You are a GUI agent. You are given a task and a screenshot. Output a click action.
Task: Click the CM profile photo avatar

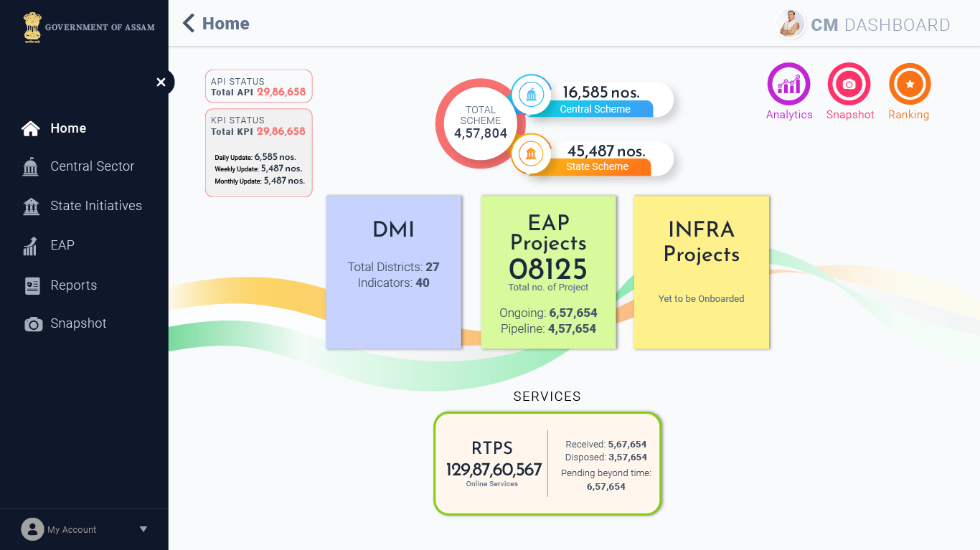click(x=791, y=24)
